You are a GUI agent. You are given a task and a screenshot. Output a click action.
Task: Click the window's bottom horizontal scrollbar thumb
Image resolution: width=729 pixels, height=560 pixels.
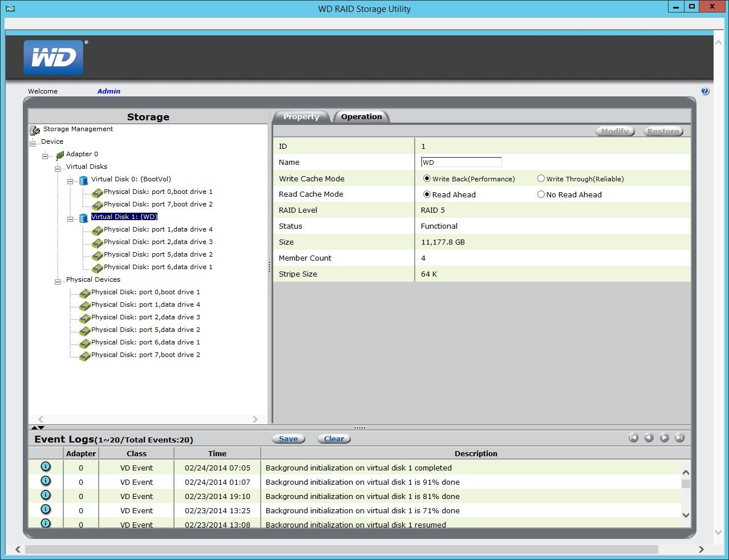coord(342,549)
